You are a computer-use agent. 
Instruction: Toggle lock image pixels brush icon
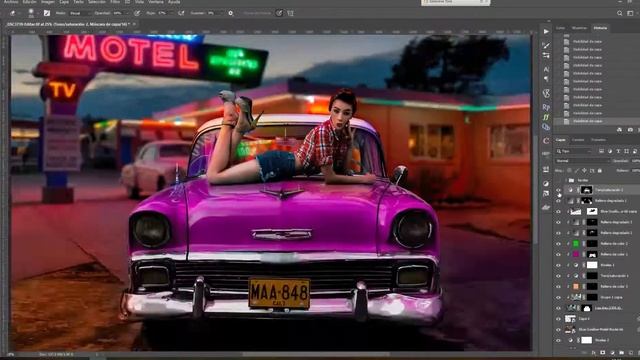(x=577, y=171)
